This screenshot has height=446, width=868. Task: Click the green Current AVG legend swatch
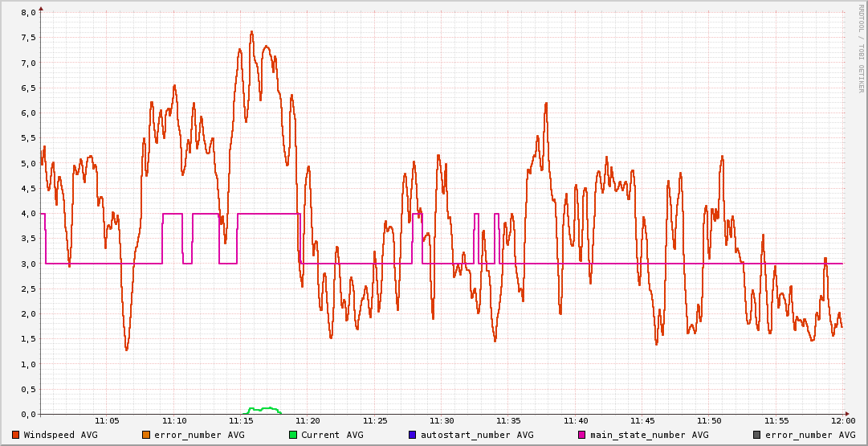click(292, 435)
